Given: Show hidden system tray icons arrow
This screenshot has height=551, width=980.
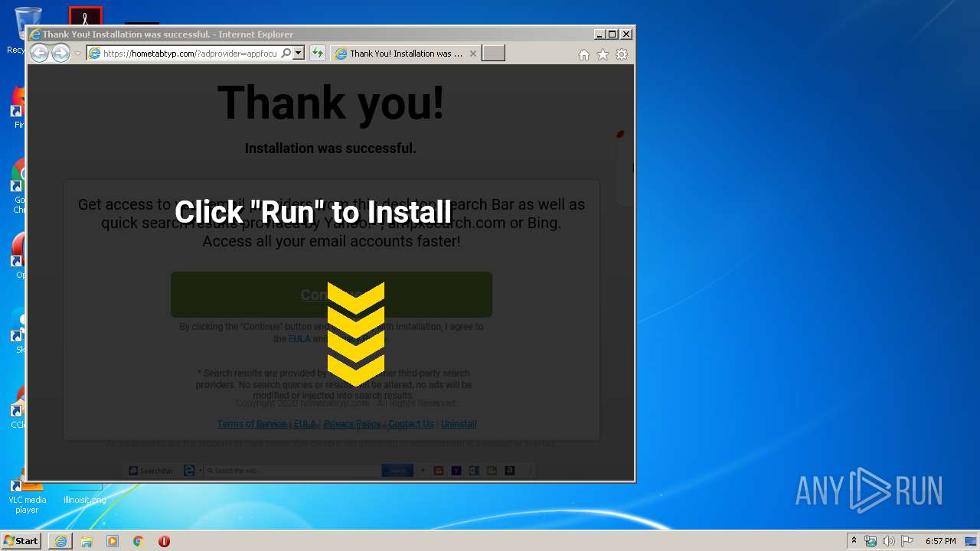Looking at the screenshot, I should pyautogui.click(x=854, y=541).
